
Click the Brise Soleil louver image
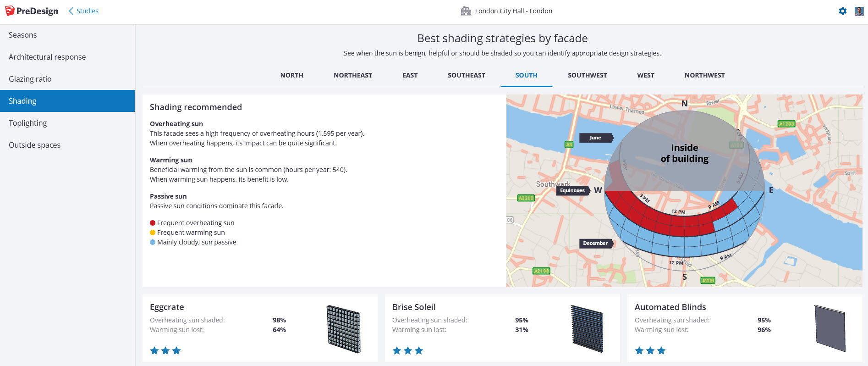coord(587,329)
